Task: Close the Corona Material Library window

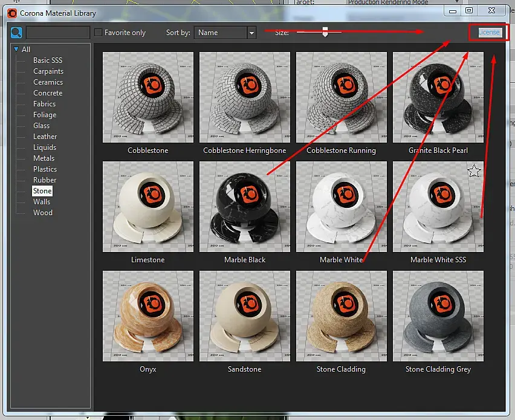Action: [x=491, y=10]
